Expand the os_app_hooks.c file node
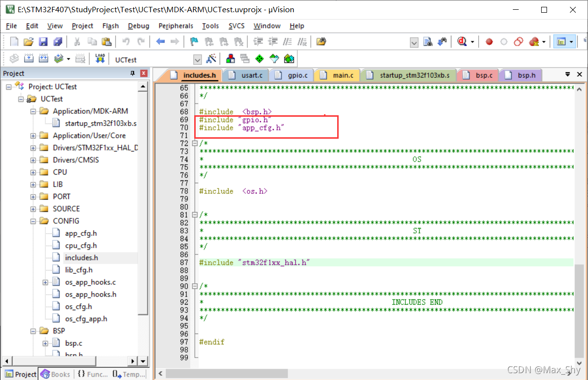Image resolution: width=588 pixels, height=380 pixels. [45, 282]
